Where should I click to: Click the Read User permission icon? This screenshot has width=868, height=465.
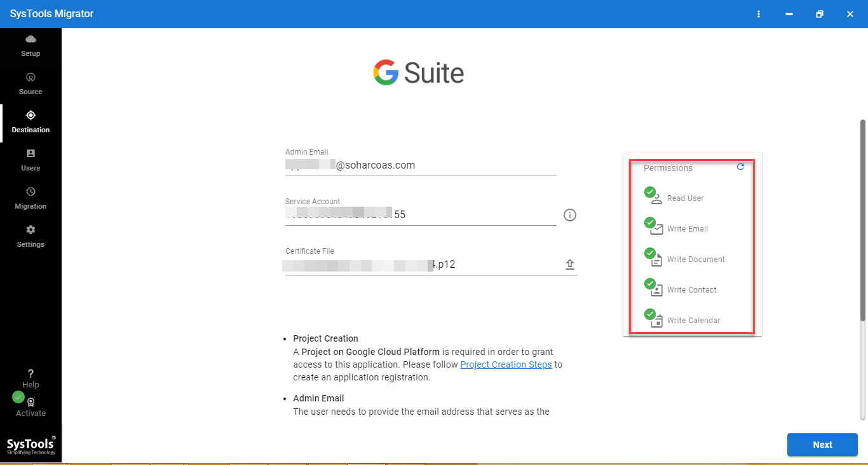coord(654,197)
